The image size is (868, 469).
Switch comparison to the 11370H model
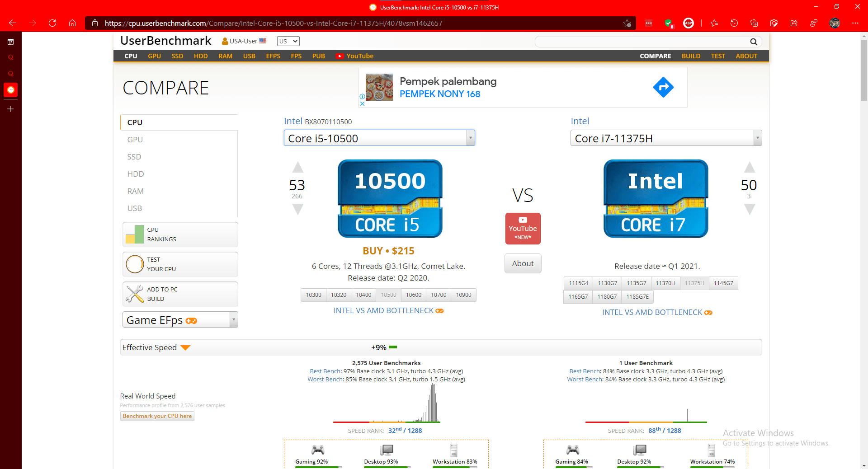pos(665,283)
